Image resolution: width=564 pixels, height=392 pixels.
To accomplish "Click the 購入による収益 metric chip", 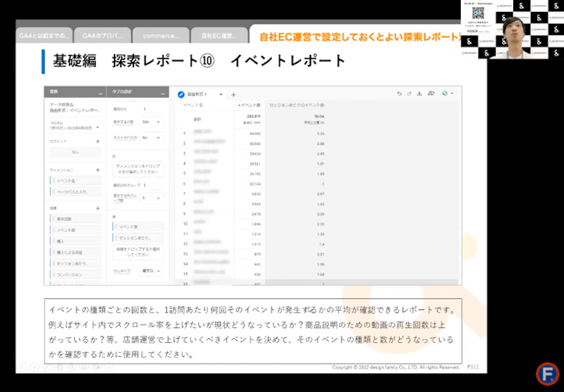I will pos(75,252).
